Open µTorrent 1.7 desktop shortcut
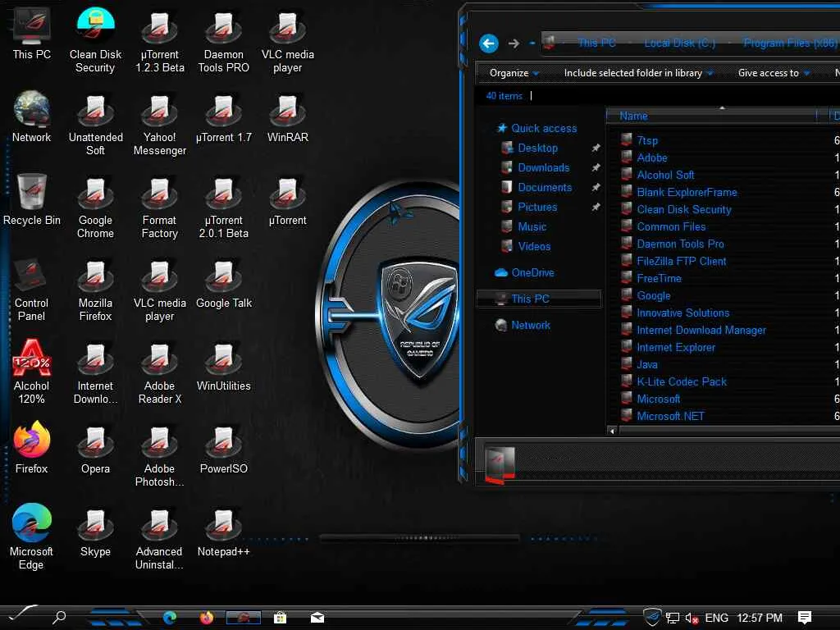Image resolution: width=840 pixels, height=630 pixels. (x=223, y=118)
